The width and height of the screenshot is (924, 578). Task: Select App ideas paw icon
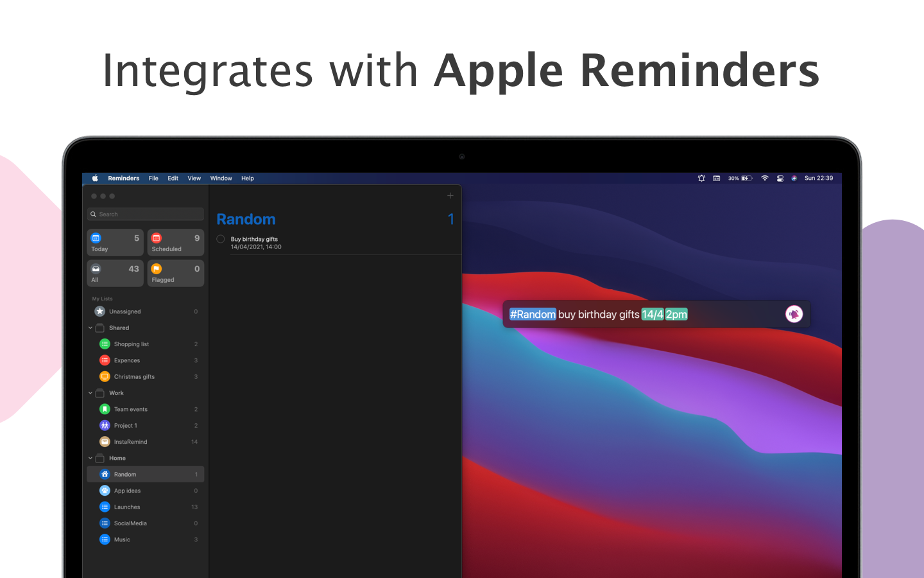pos(105,491)
